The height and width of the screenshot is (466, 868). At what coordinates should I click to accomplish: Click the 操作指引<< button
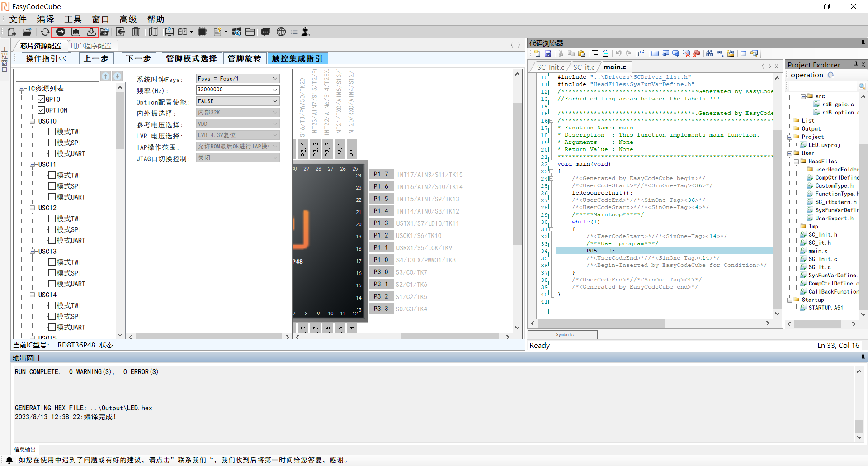(x=46, y=58)
